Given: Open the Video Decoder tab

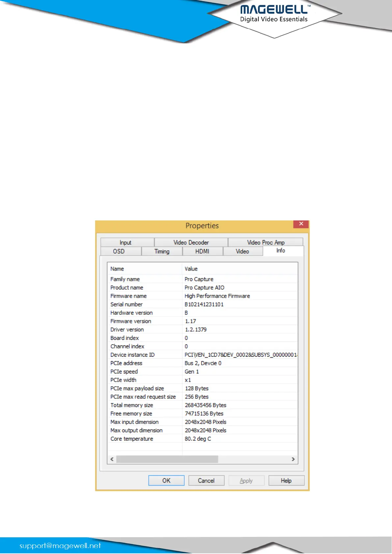Looking at the screenshot, I should click(191, 242).
